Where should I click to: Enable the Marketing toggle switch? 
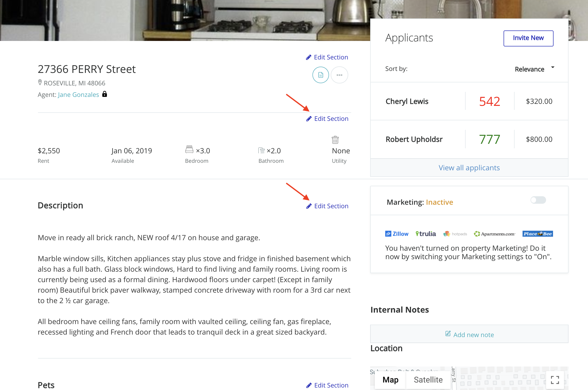(538, 200)
